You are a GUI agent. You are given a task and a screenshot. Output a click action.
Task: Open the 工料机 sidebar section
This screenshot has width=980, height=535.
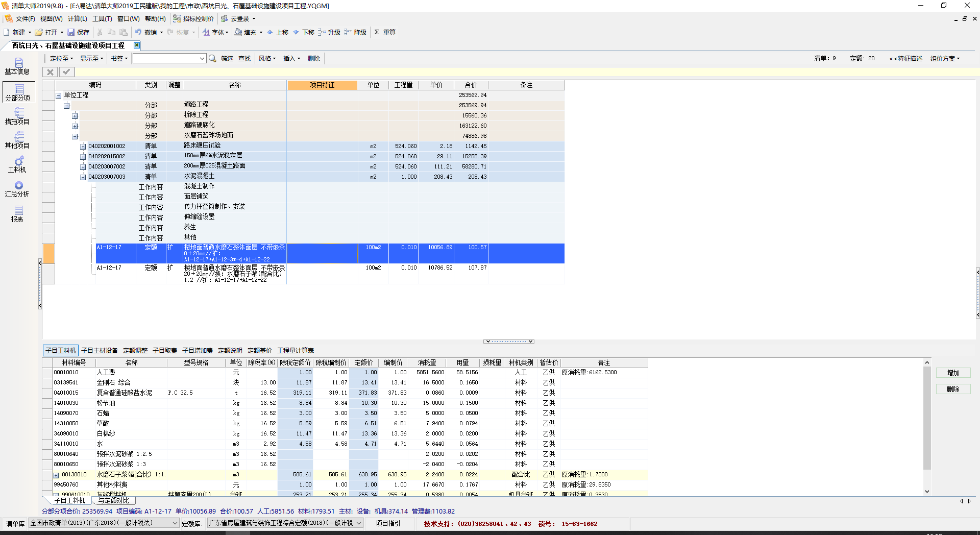(17, 165)
